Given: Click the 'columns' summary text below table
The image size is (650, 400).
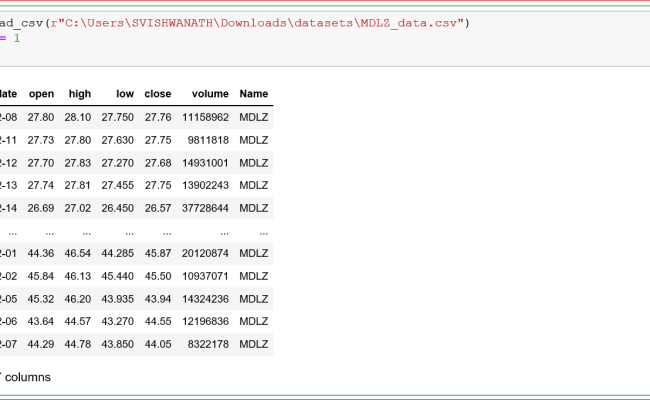Looking at the screenshot, I should click(x=27, y=377).
